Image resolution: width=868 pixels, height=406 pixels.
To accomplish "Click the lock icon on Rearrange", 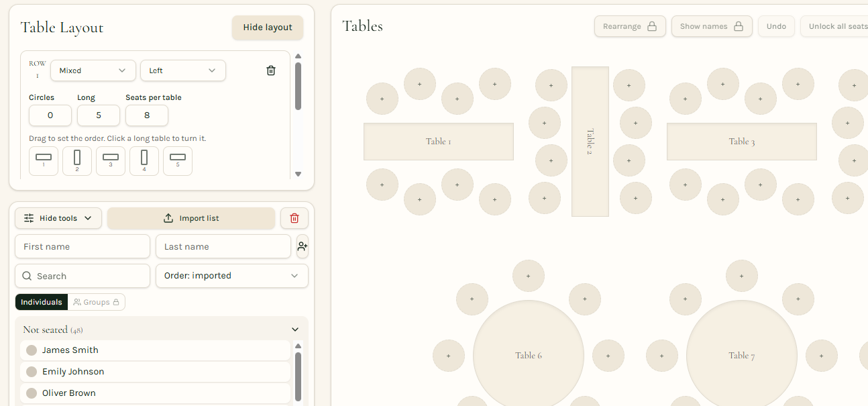I will coord(652,26).
